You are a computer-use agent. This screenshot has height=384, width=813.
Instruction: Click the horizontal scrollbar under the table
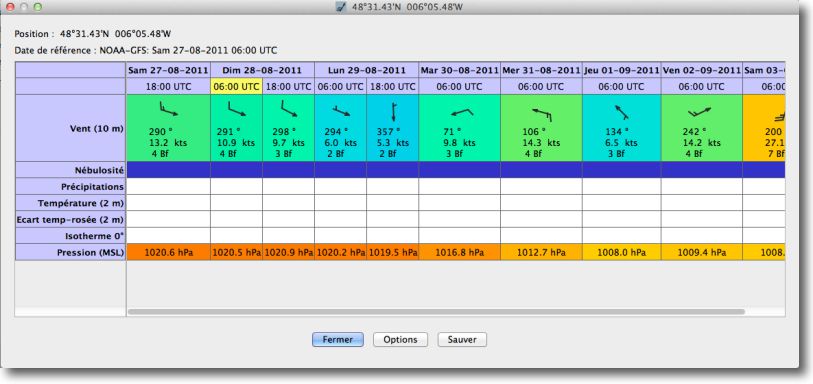436,312
